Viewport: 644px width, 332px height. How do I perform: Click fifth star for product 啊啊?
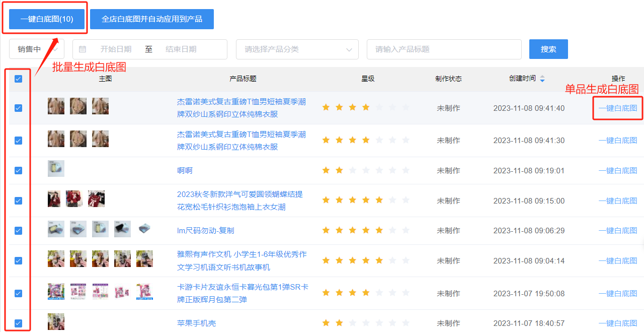click(380, 170)
